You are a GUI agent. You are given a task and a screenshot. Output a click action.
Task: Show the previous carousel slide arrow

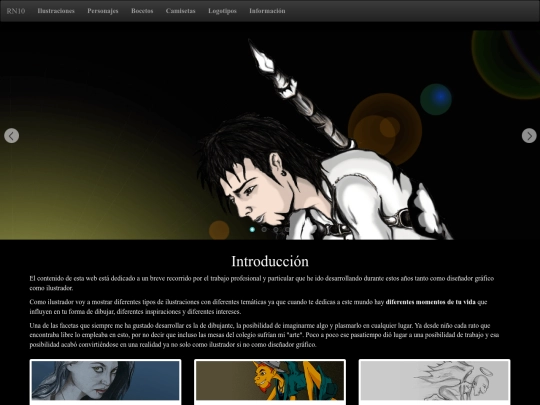click(x=11, y=136)
